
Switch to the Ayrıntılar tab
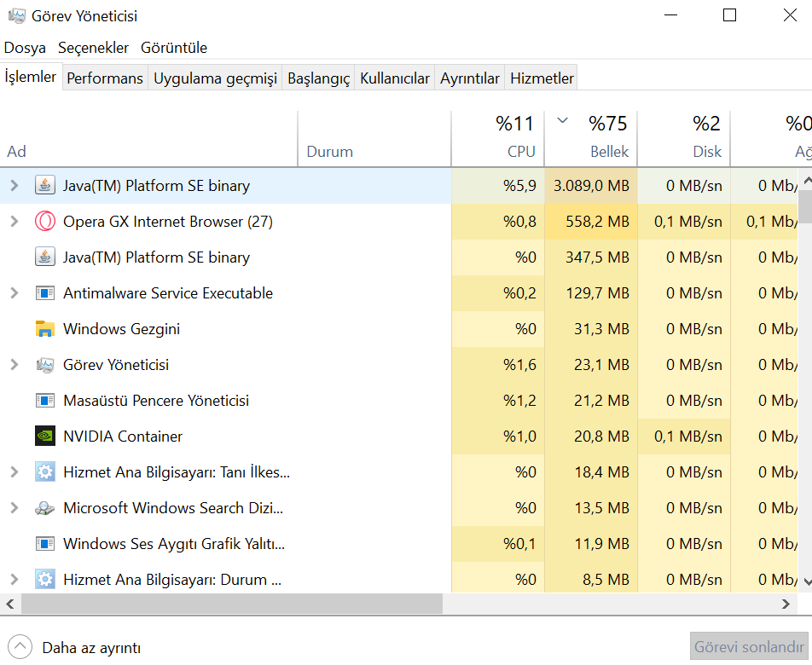pyautogui.click(x=470, y=78)
